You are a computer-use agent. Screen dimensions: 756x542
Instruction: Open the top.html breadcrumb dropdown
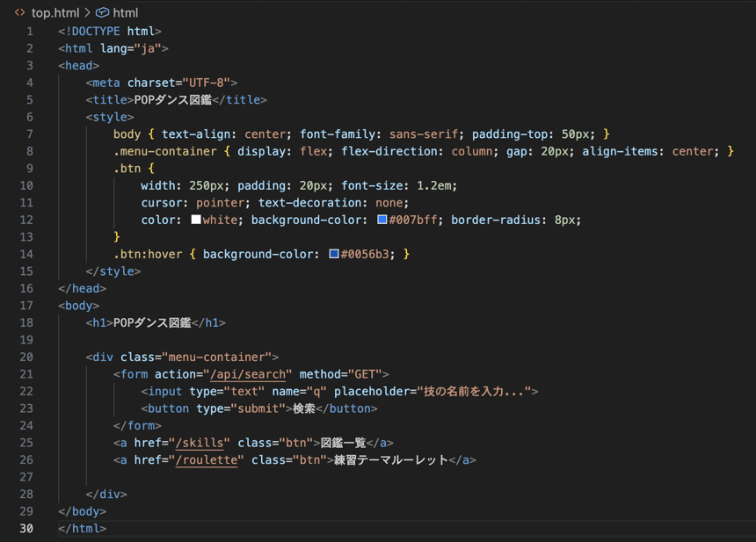click(x=54, y=12)
